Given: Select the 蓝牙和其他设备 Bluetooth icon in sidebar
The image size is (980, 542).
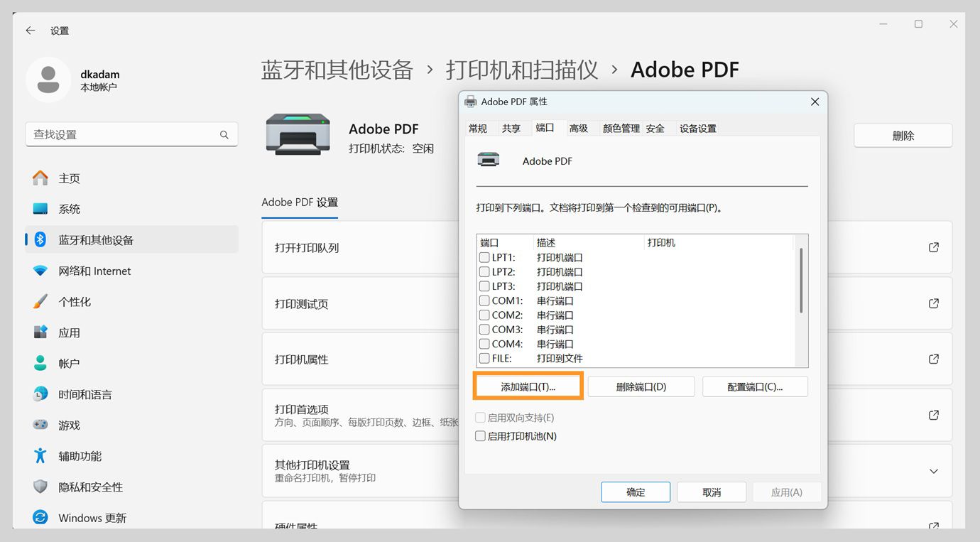Looking at the screenshot, I should 39,239.
